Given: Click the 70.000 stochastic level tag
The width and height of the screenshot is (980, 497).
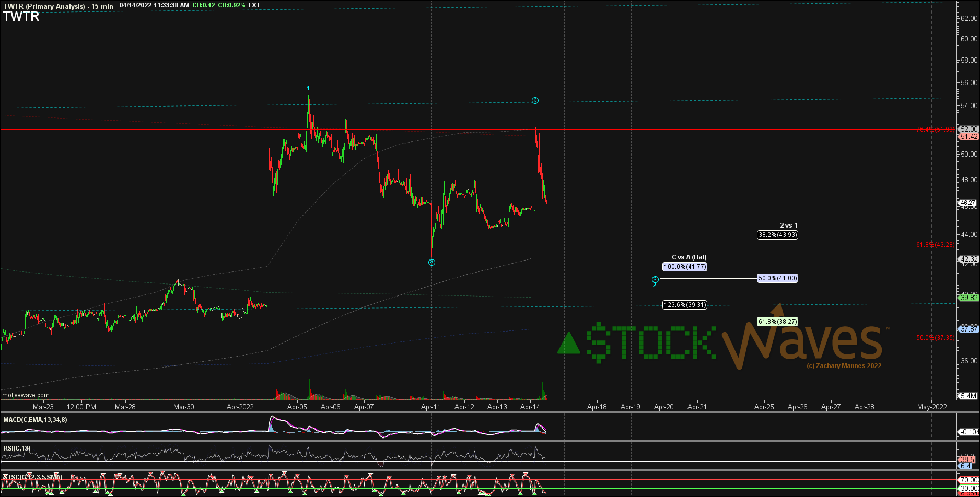Looking at the screenshot, I should (969, 480).
